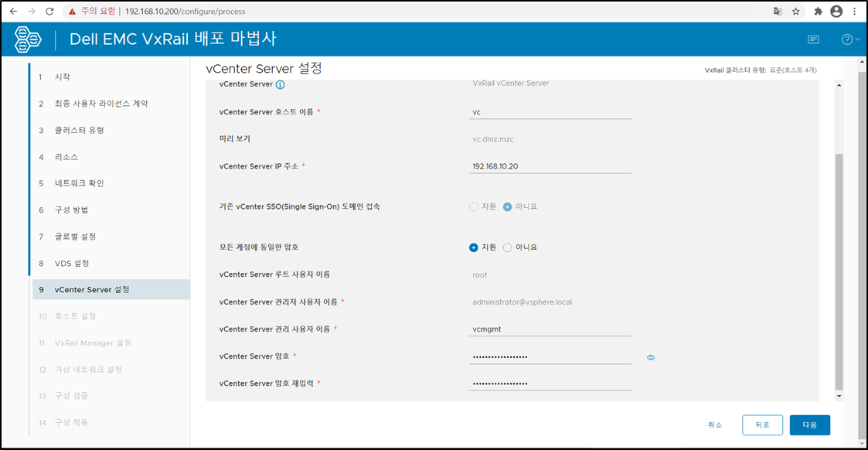Click step 11 VxRail Manager 설정
The image size is (868, 450).
[111, 343]
